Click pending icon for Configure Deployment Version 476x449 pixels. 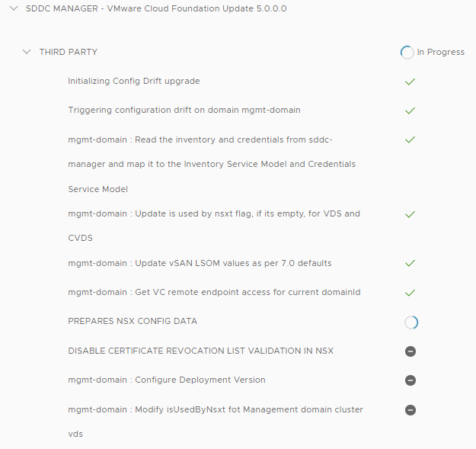click(411, 380)
